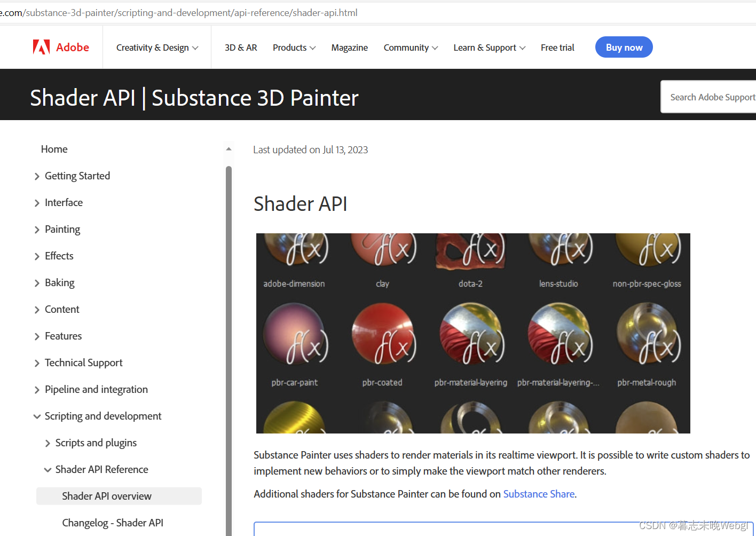The height and width of the screenshot is (536, 756).
Task: Expand the Effects section chevron
Action: [37, 256]
